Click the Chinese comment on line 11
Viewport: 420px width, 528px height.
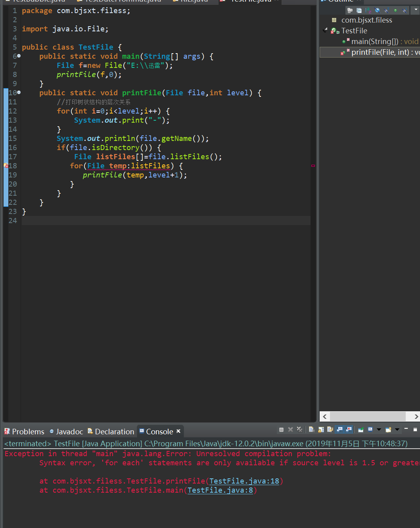94,102
